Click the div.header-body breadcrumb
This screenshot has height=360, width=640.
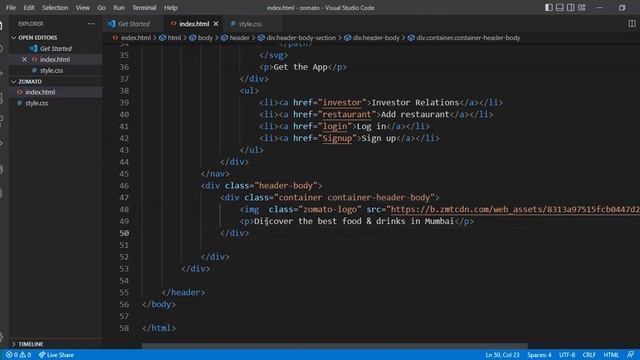coord(372,38)
